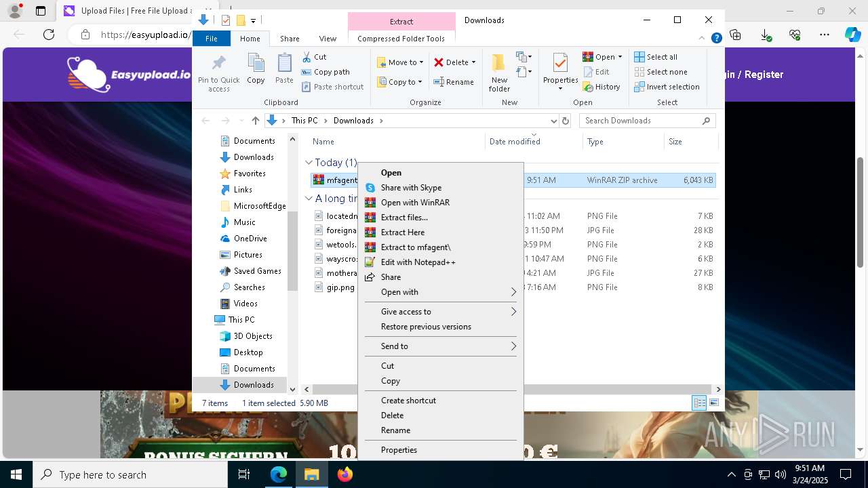Click the Windows taskbar search box
The height and width of the screenshot is (488, 868).
(130, 474)
